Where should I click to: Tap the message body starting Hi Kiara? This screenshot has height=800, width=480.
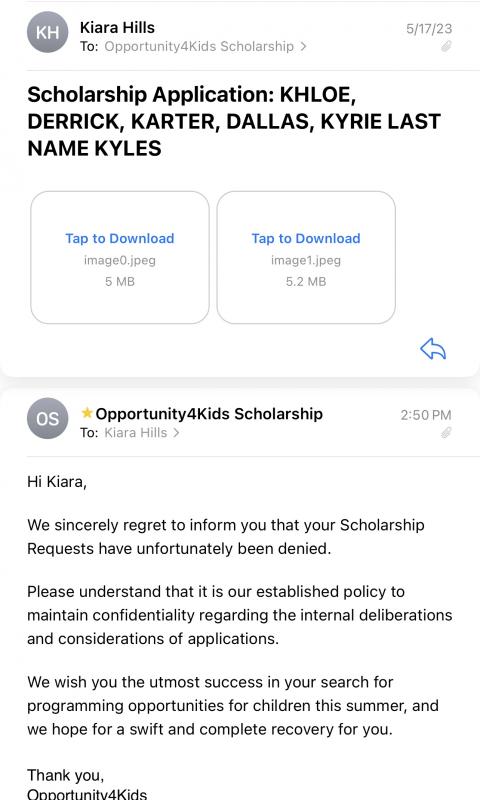tap(240, 635)
